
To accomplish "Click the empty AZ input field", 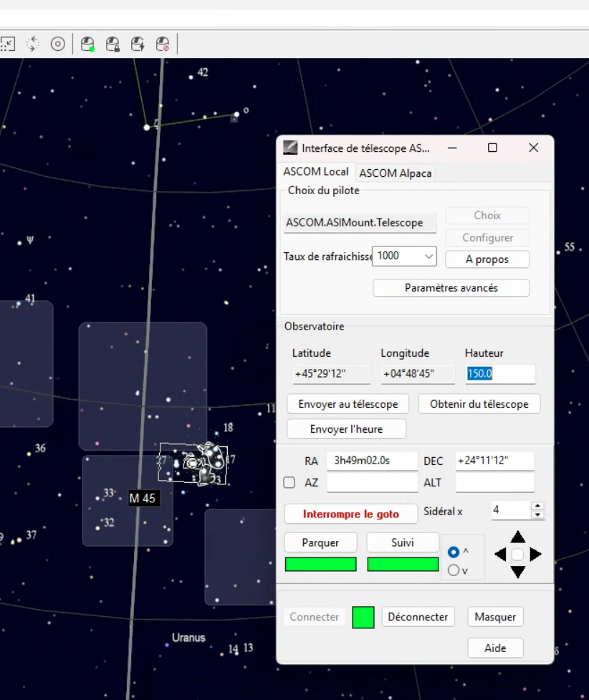I will pos(373,483).
